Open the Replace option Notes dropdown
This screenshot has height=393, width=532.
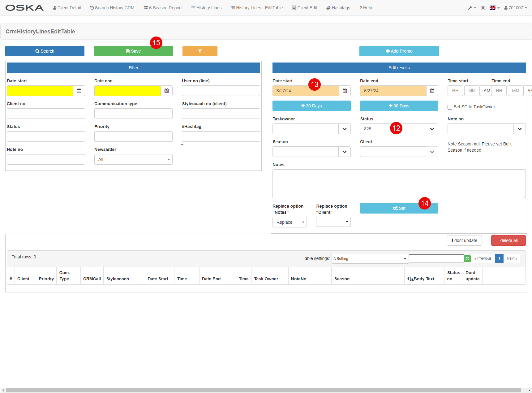click(290, 222)
